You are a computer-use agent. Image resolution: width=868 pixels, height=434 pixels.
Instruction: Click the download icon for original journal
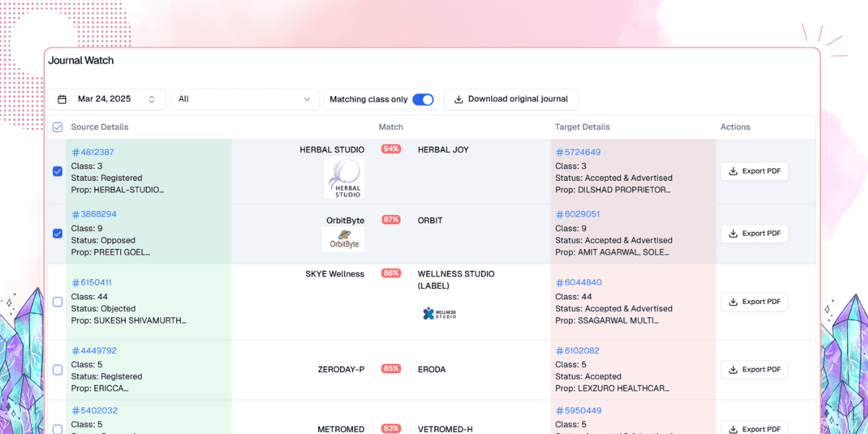[x=459, y=99]
